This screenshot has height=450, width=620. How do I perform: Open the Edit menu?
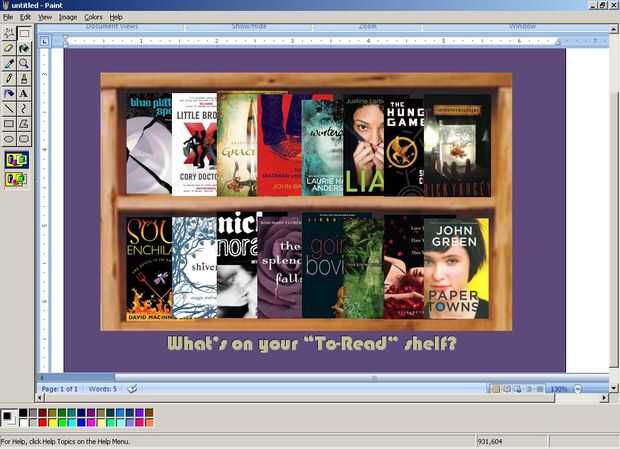(25, 17)
